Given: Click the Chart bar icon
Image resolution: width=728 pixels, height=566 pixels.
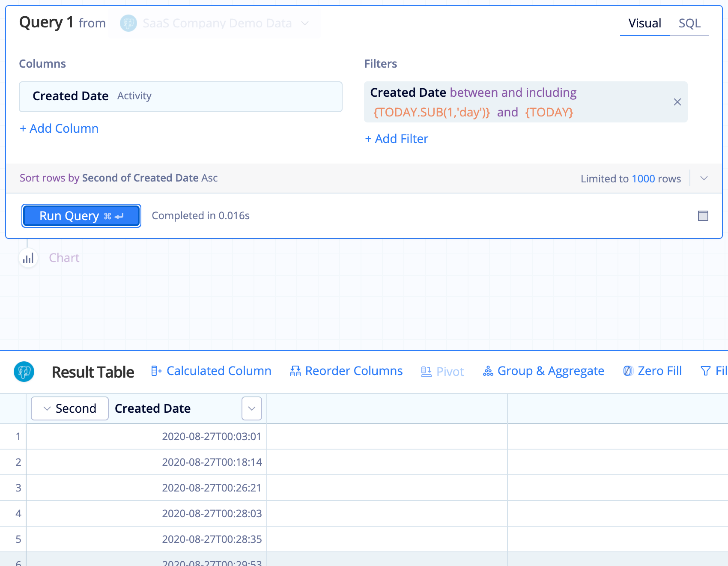Looking at the screenshot, I should click(x=28, y=258).
